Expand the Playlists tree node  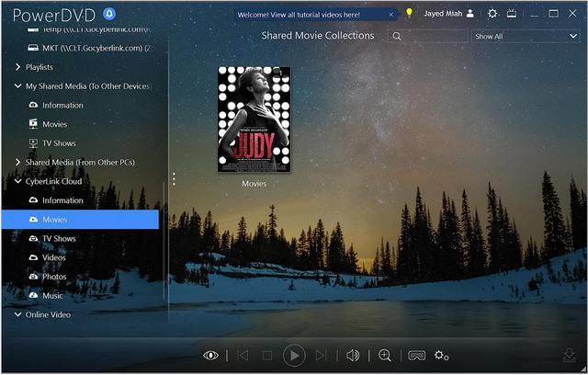pos(17,67)
